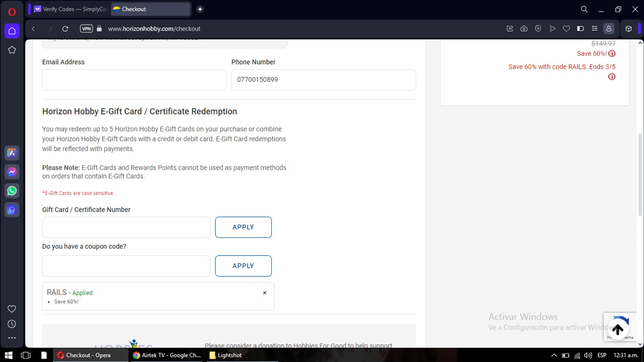Apply the coupon code
This screenshot has width=644, height=362.
pos(243,266)
